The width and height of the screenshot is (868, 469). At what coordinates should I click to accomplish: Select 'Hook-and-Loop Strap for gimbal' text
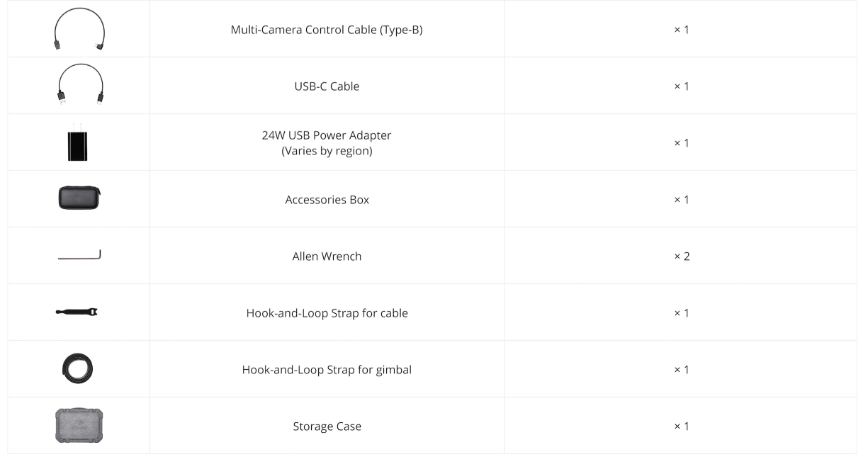tap(327, 370)
